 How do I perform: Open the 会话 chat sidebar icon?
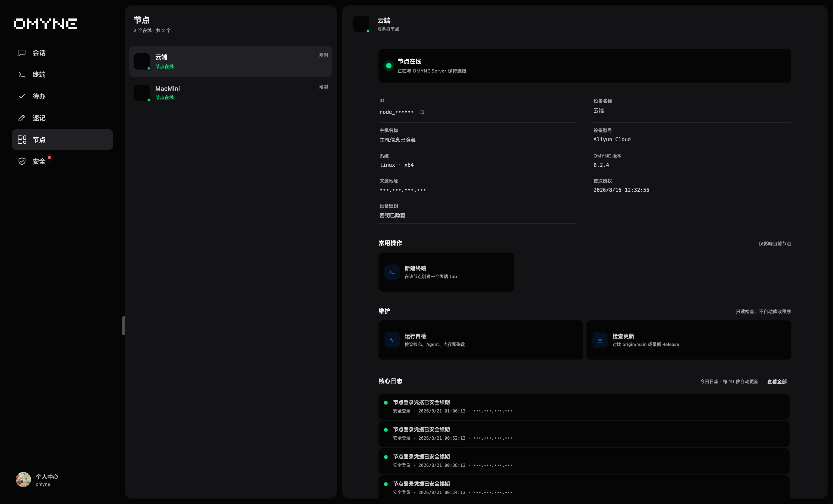[22, 53]
